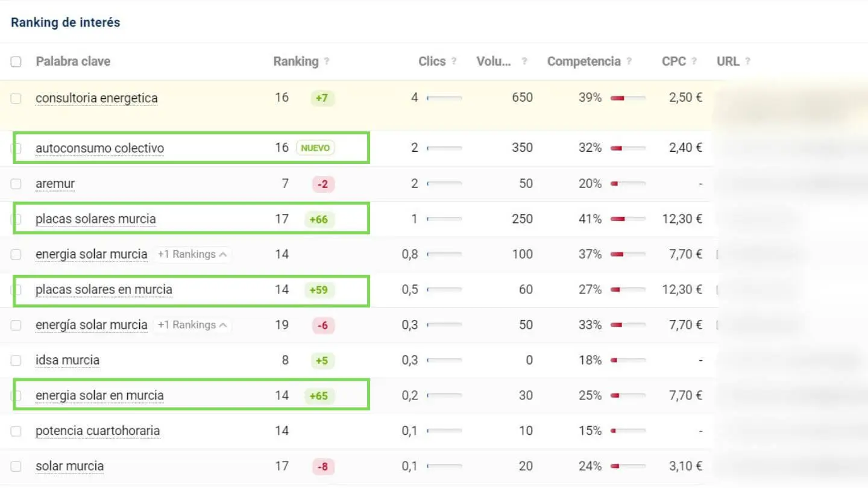Sort by Competencia column header
The height and width of the screenshot is (488, 868).
(583, 61)
